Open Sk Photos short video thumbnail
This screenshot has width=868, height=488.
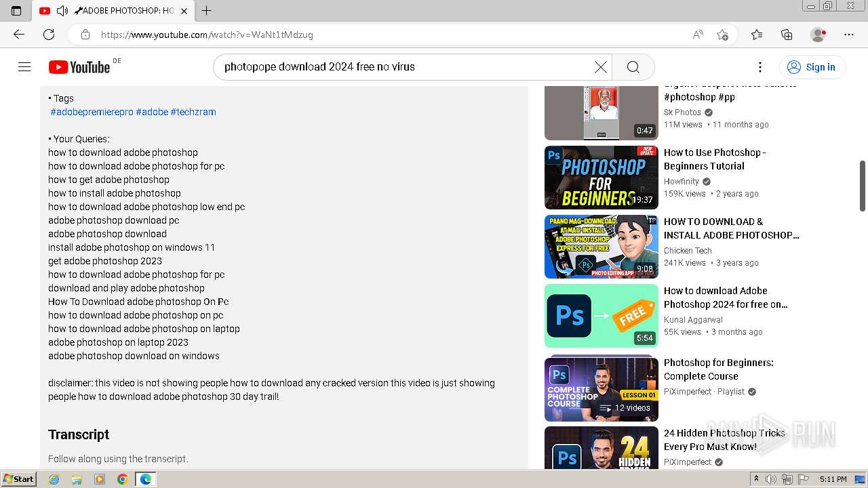(x=601, y=113)
